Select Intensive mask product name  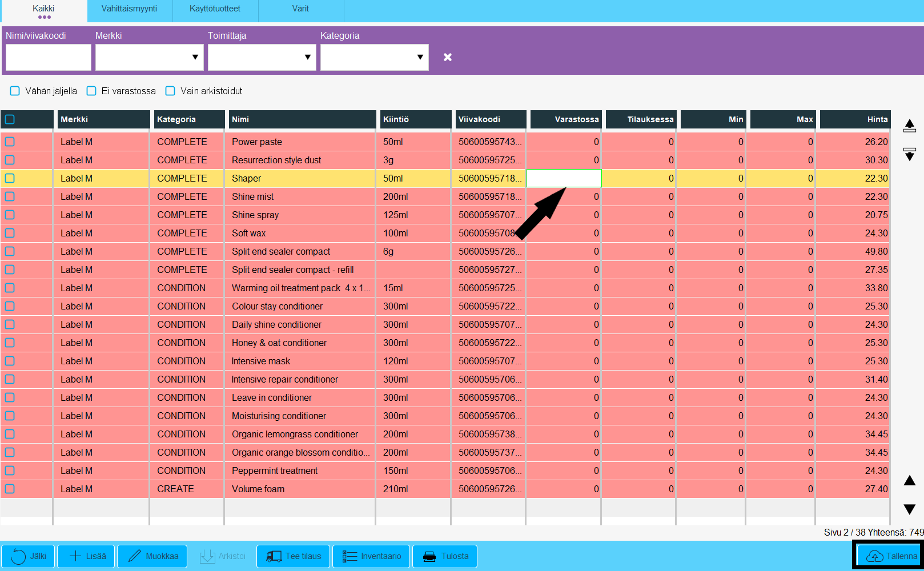click(x=260, y=361)
